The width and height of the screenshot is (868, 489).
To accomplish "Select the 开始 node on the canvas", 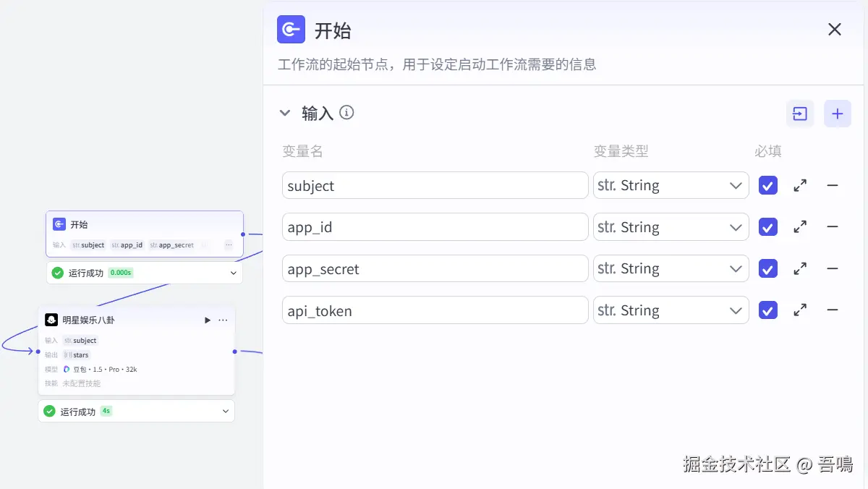I will click(x=145, y=225).
